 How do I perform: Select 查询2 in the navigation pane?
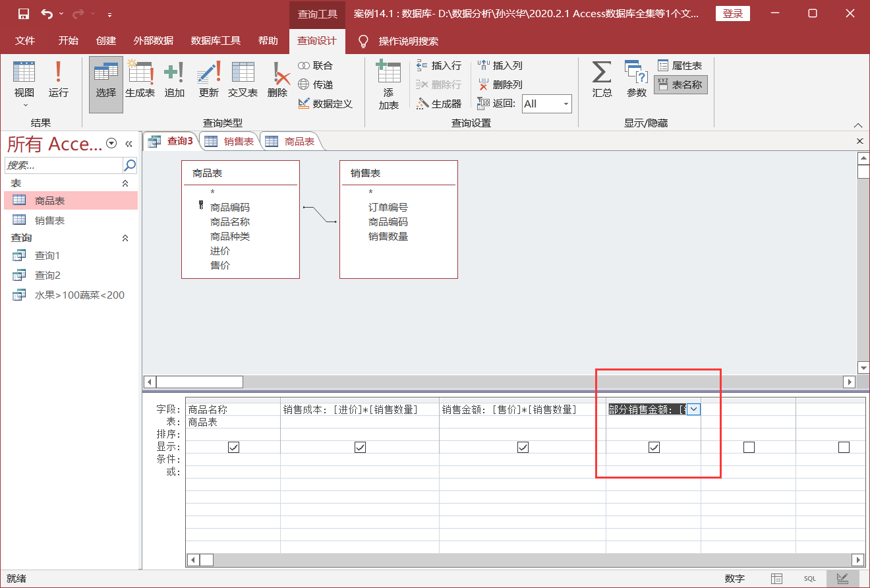(71, 276)
